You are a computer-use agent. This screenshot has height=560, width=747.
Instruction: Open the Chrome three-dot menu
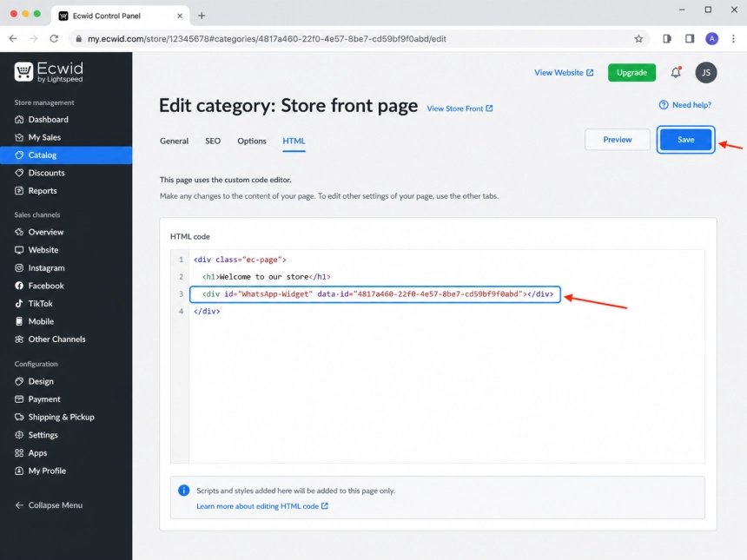(733, 39)
